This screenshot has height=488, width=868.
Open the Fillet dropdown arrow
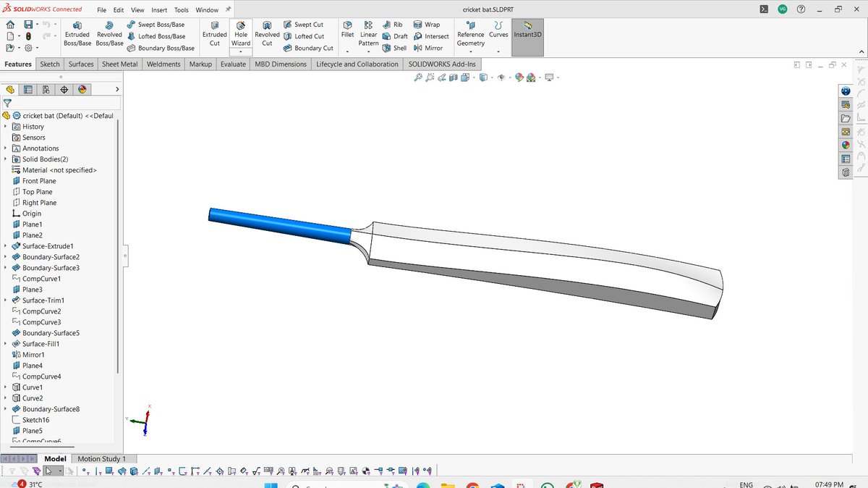pos(347,51)
